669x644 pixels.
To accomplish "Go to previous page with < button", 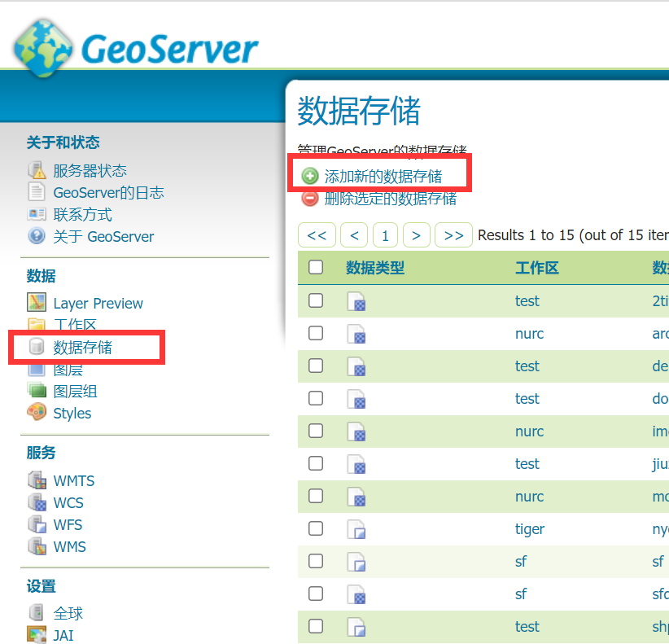I will 354,234.
